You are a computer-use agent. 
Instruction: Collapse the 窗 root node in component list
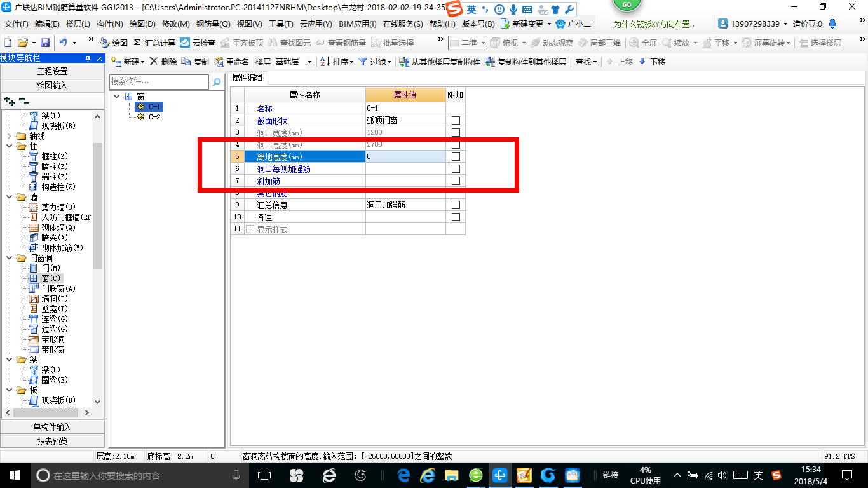(118, 97)
